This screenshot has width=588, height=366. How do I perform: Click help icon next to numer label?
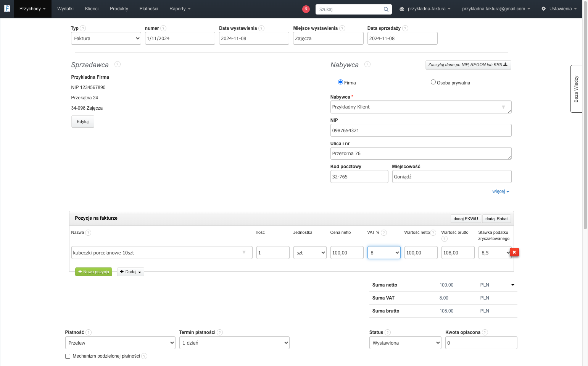163,28
